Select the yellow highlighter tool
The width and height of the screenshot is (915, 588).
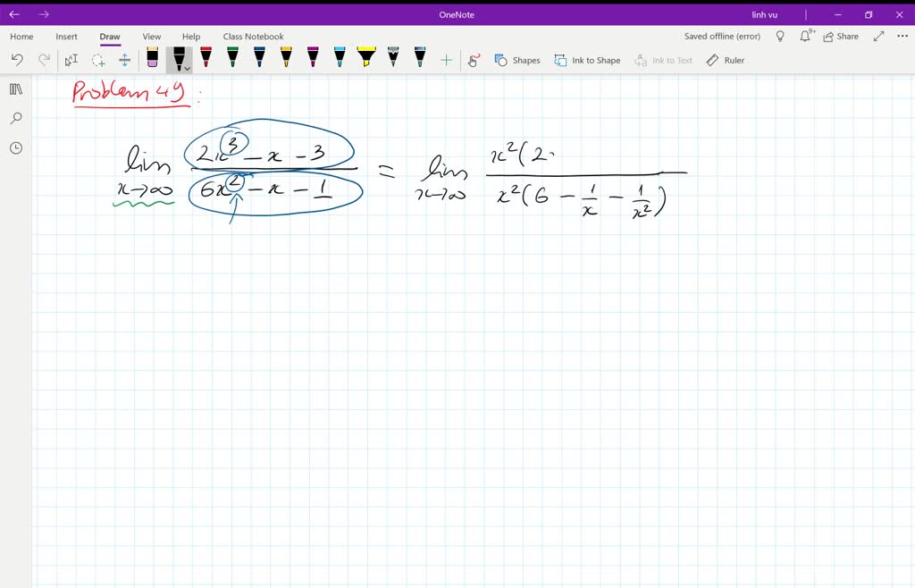click(x=366, y=59)
